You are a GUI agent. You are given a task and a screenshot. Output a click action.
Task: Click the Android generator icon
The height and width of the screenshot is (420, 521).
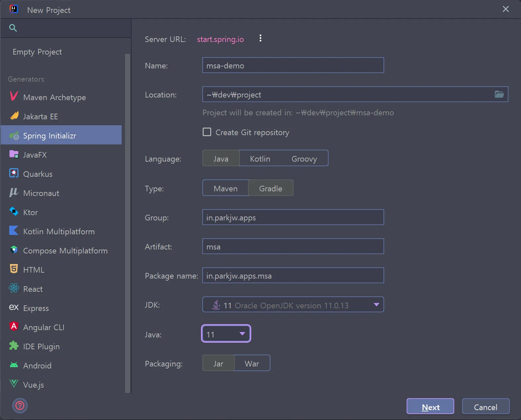[x=14, y=365]
